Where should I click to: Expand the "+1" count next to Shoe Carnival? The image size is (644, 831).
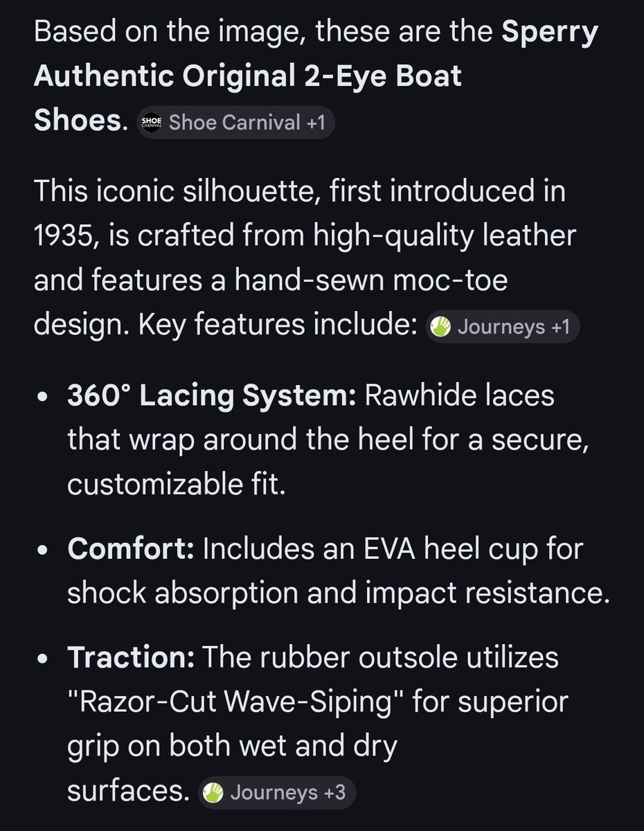tap(316, 123)
